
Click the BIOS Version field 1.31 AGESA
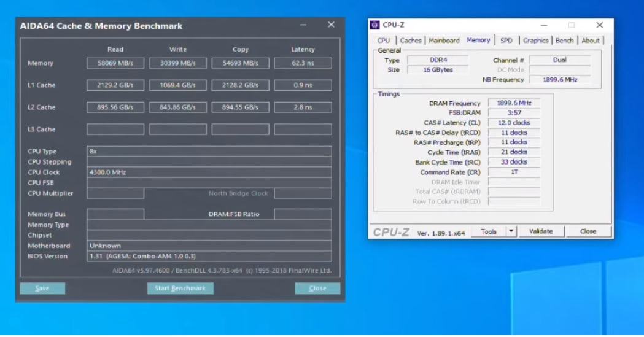[209, 256]
